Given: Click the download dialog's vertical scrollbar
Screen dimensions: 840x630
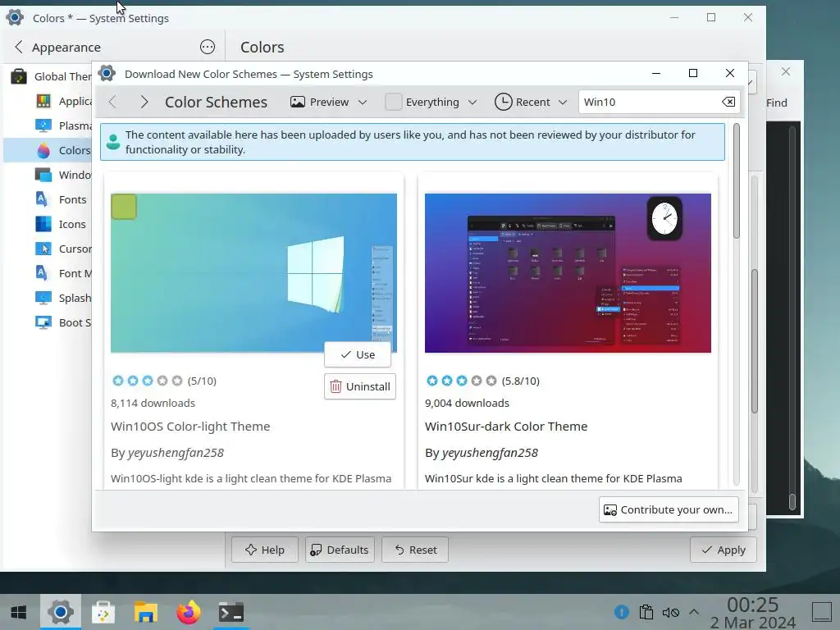Looking at the screenshot, I should click(736, 181).
